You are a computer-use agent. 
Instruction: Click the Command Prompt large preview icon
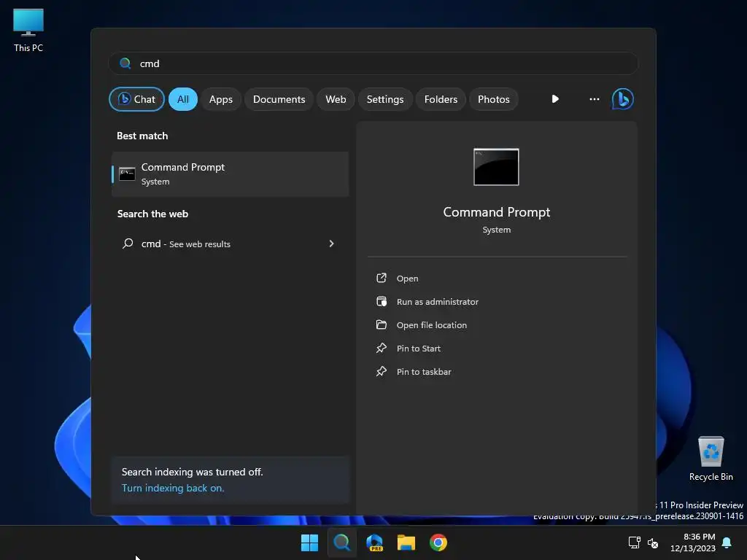(x=496, y=167)
